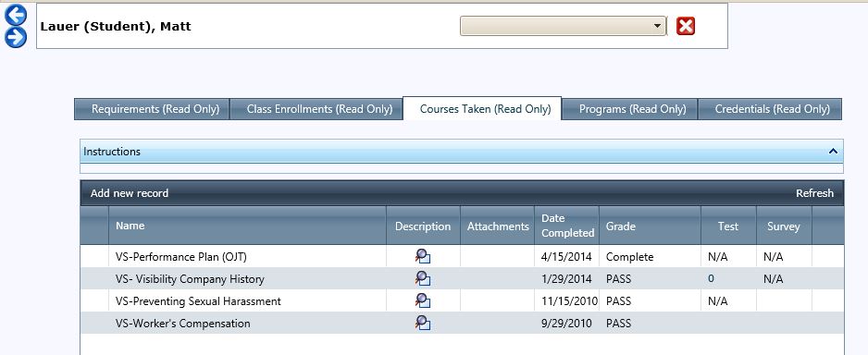Viewport: 868px width, 355px height.
Task: Sort by the Name column header
Action: (x=130, y=226)
